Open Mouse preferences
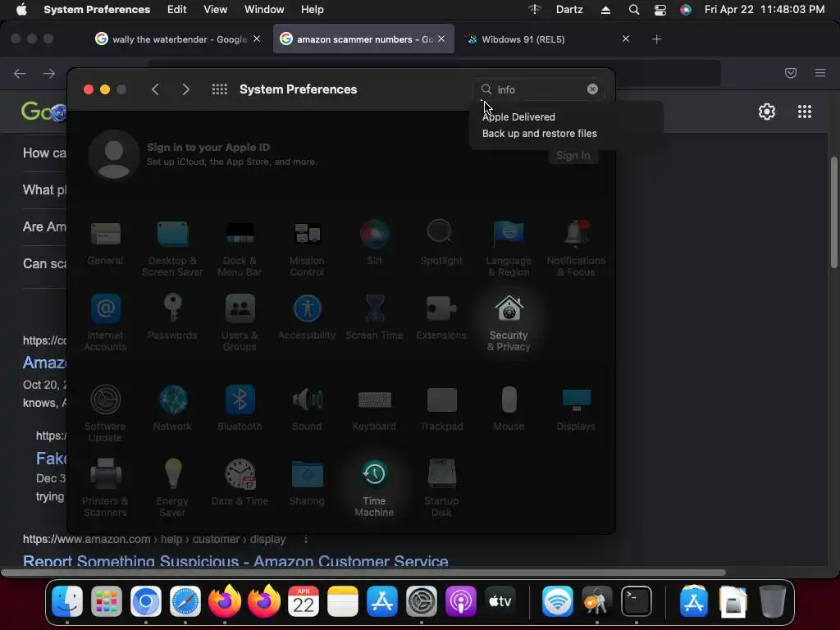 coord(509,409)
